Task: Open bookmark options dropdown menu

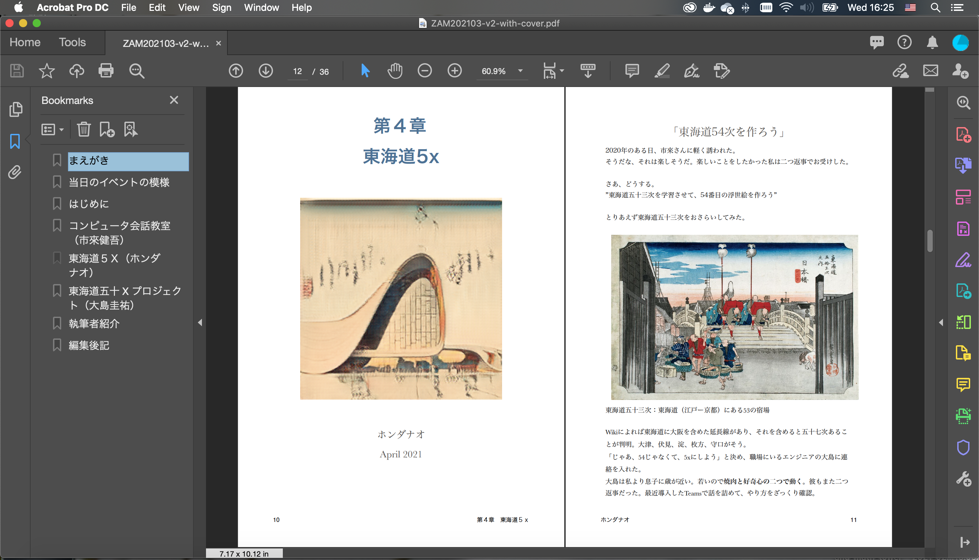Action: 52,129
